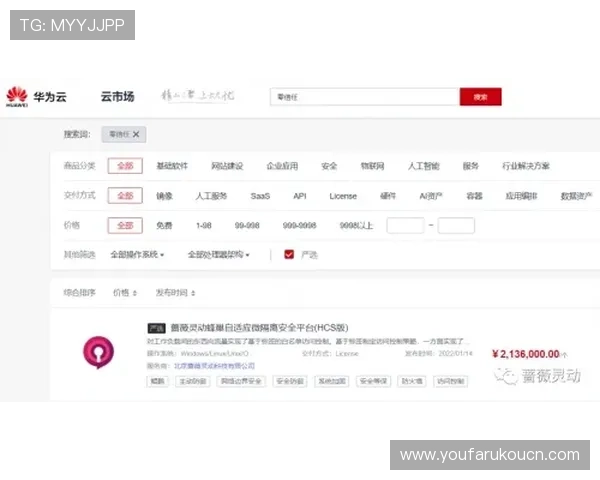Filter price 9998以上
The height and width of the screenshot is (480, 600).
tap(356, 225)
